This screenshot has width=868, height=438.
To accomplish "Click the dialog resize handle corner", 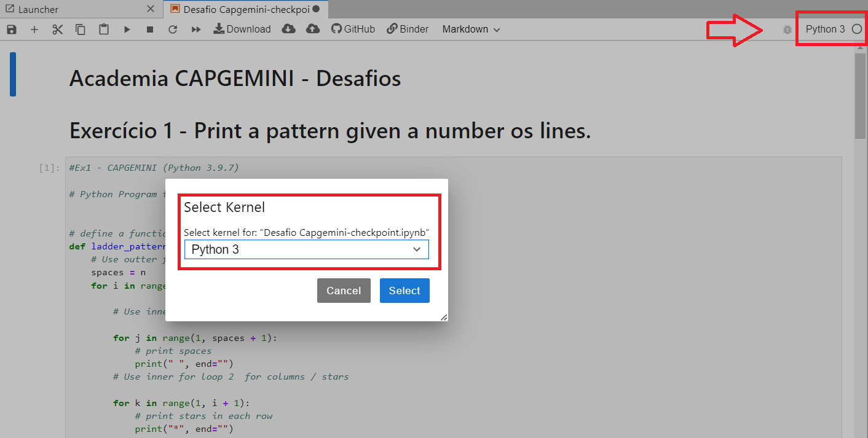I will point(444,317).
